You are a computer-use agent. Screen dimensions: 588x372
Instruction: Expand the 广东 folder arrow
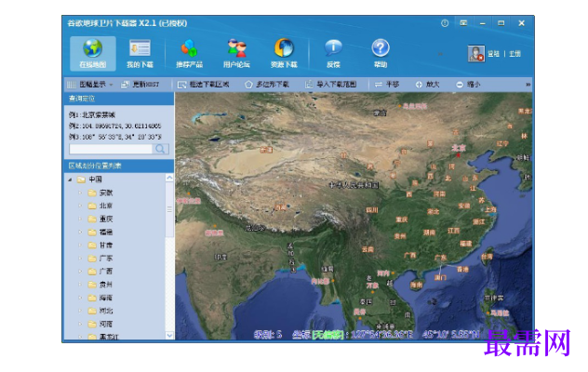pos(80,259)
